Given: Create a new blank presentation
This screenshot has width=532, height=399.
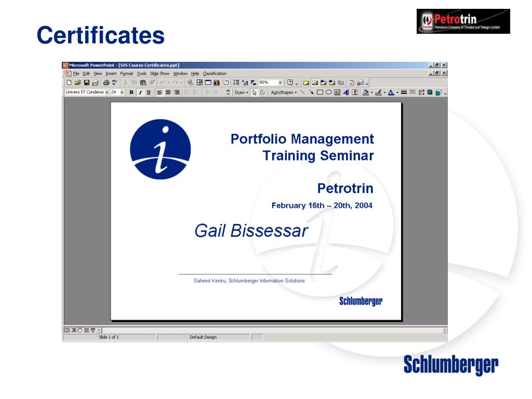Looking at the screenshot, I should coord(69,83).
